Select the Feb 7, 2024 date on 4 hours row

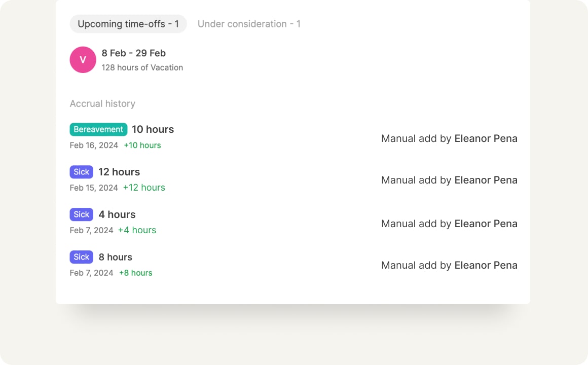[91, 230]
